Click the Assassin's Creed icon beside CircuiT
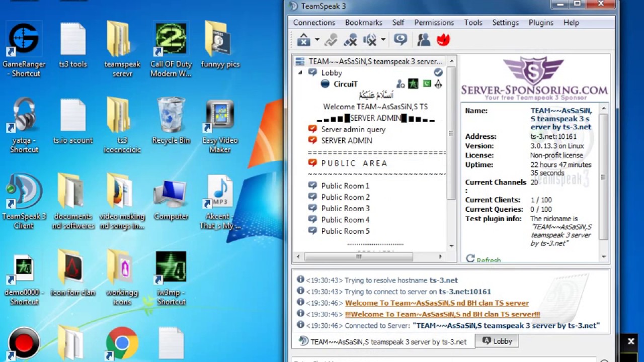The image size is (644, 362). 438,84
